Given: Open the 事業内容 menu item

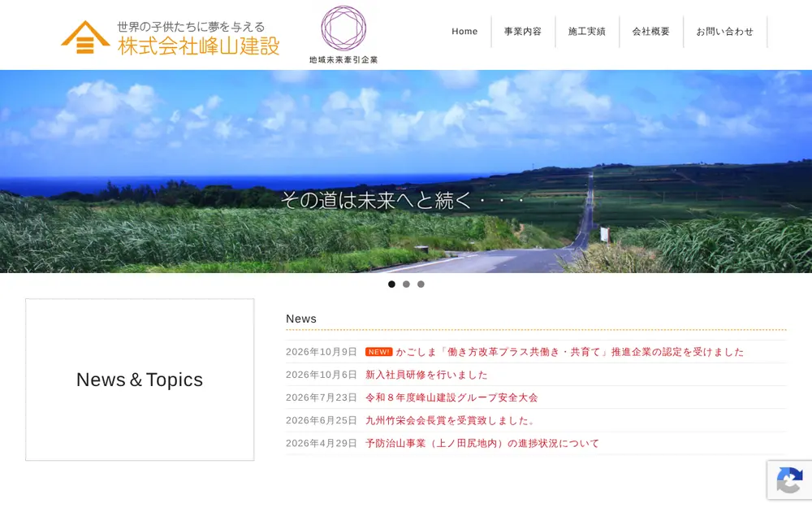Looking at the screenshot, I should point(522,32).
